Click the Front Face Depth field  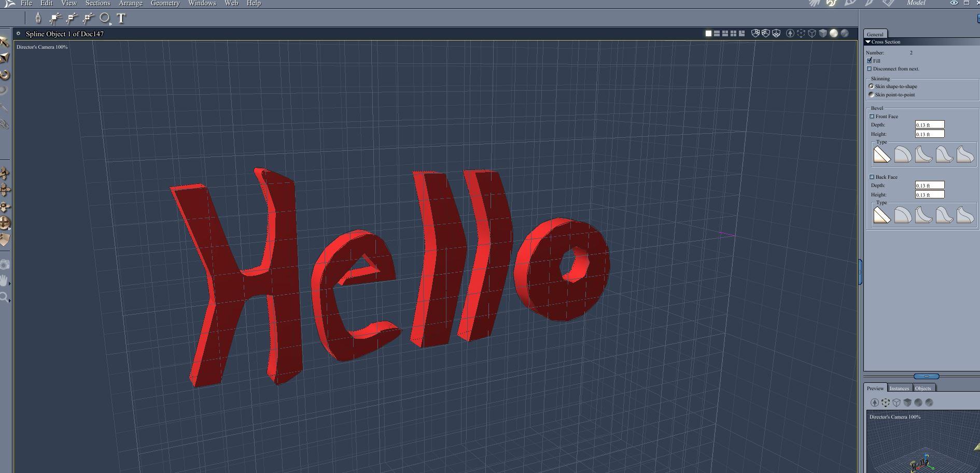coord(930,124)
